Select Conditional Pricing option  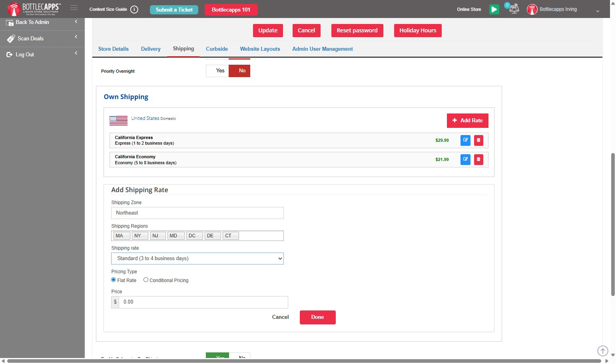(146, 280)
